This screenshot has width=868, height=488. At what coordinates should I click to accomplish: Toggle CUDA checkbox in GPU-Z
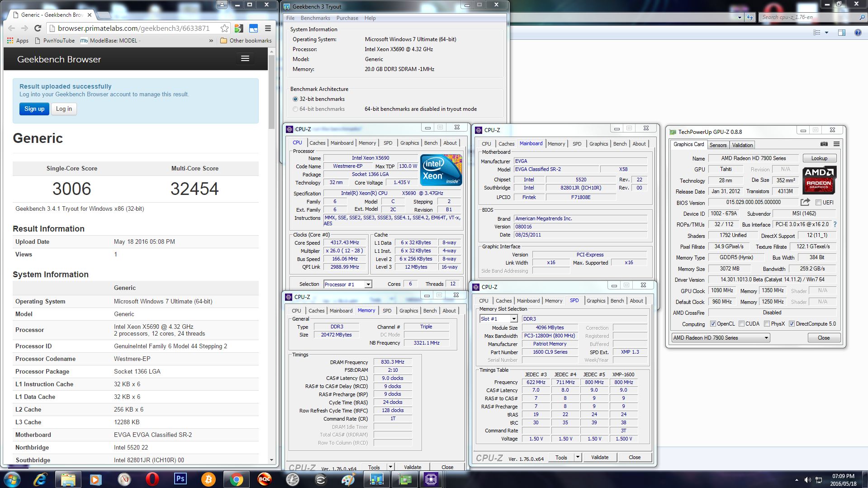click(741, 324)
